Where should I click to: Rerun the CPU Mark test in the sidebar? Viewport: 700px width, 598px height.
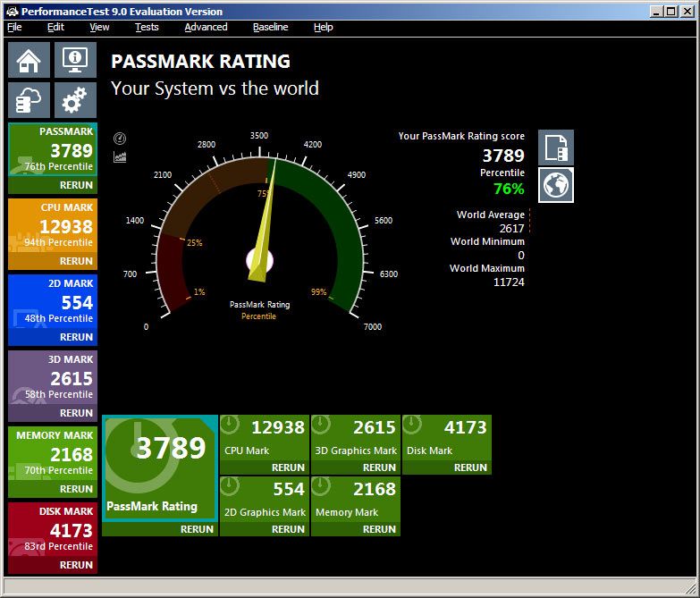[76, 261]
